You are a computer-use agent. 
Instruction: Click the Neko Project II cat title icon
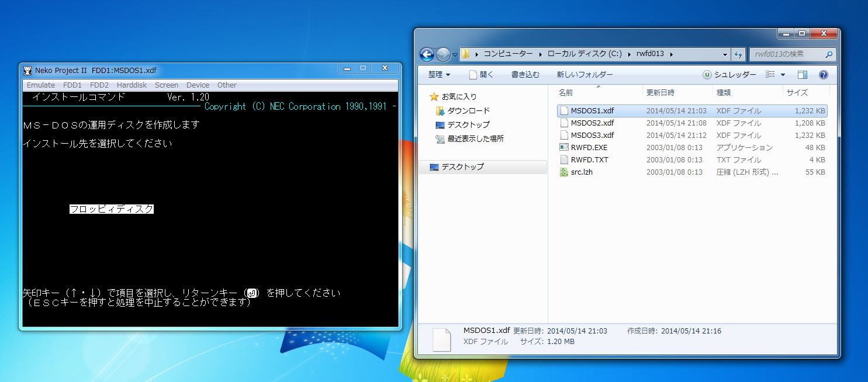27,71
